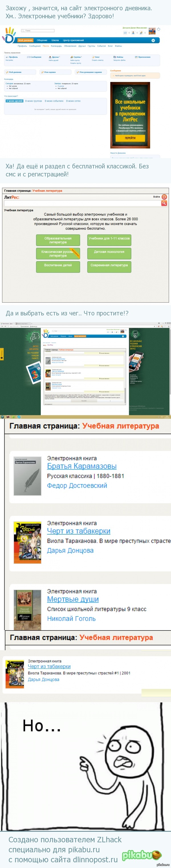171x868 pixels.
Task: Select the "В моих сетях" feed tab
Action: tap(73, 101)
